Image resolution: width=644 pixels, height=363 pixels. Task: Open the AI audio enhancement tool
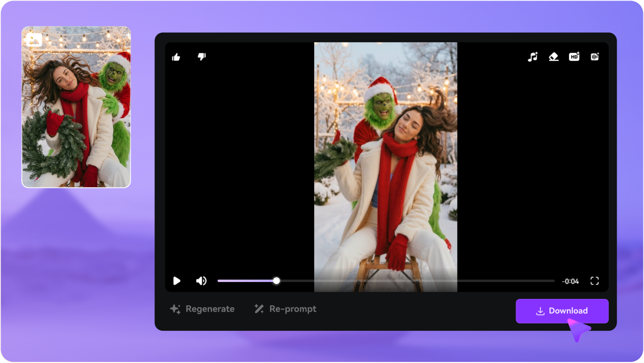coord(594,56)
